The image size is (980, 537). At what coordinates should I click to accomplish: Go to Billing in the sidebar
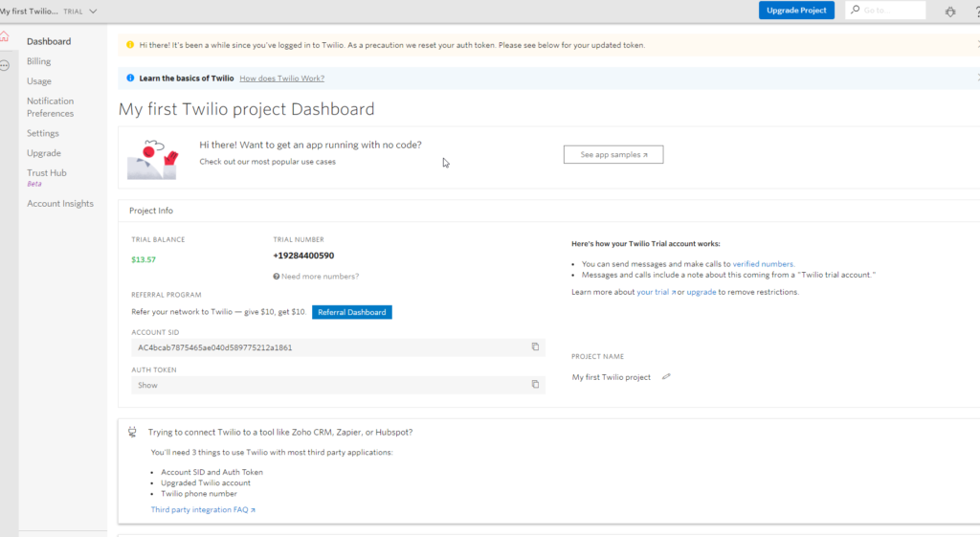(38, 61)
